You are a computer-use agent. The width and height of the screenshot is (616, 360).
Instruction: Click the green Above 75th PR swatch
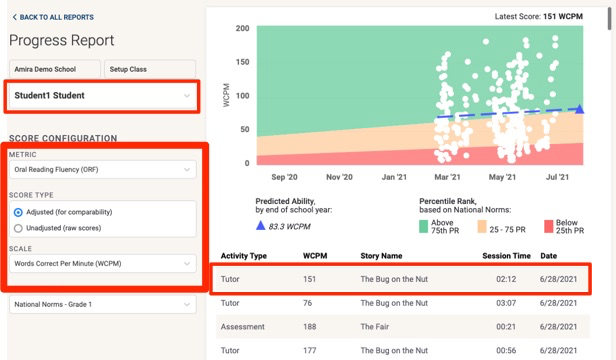(424, 226)
